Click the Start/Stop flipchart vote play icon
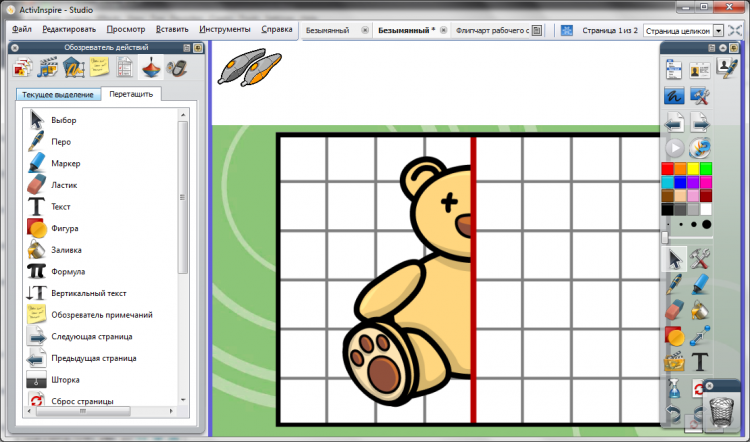This screenshot has height=442, width=750. 674,148
